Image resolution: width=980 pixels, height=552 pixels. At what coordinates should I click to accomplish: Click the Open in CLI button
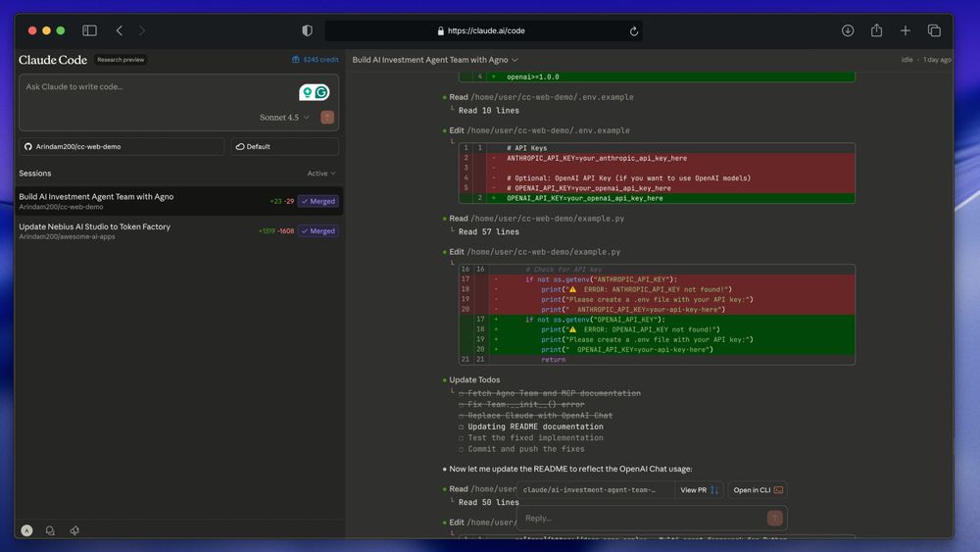(758, 489)
